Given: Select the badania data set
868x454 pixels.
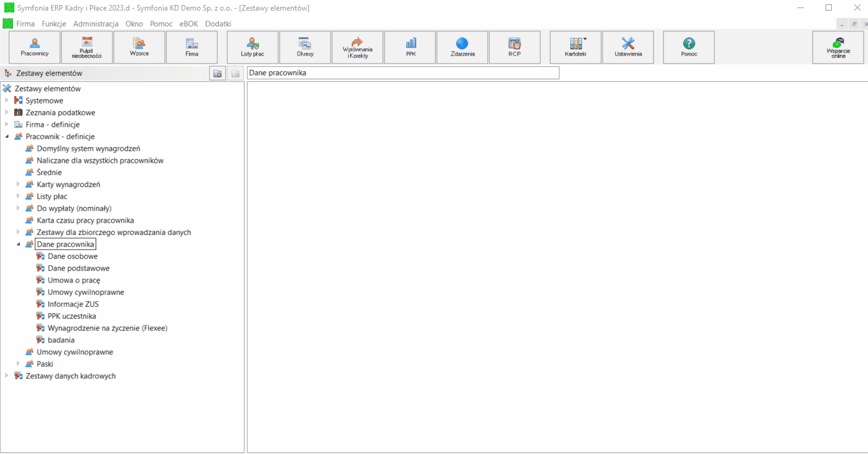Looking at the screenshot, I should (x=61, y=340).
